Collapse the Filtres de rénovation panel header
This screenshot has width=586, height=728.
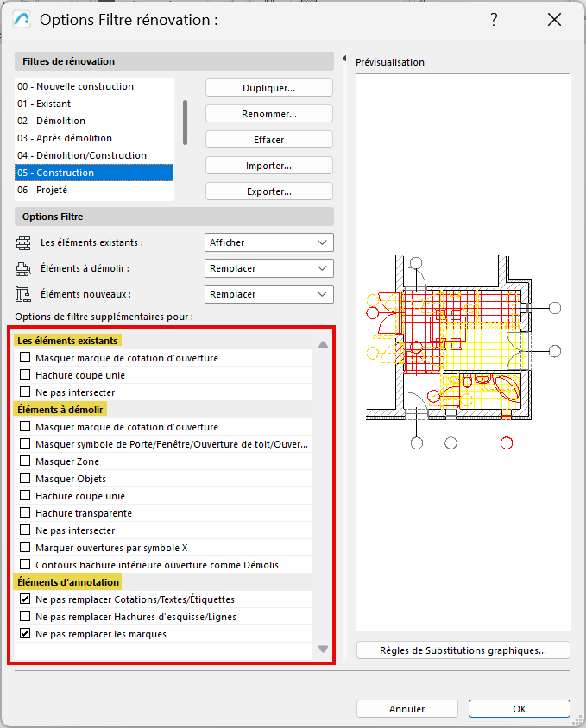pyautogui.click(x=174, y=61)
